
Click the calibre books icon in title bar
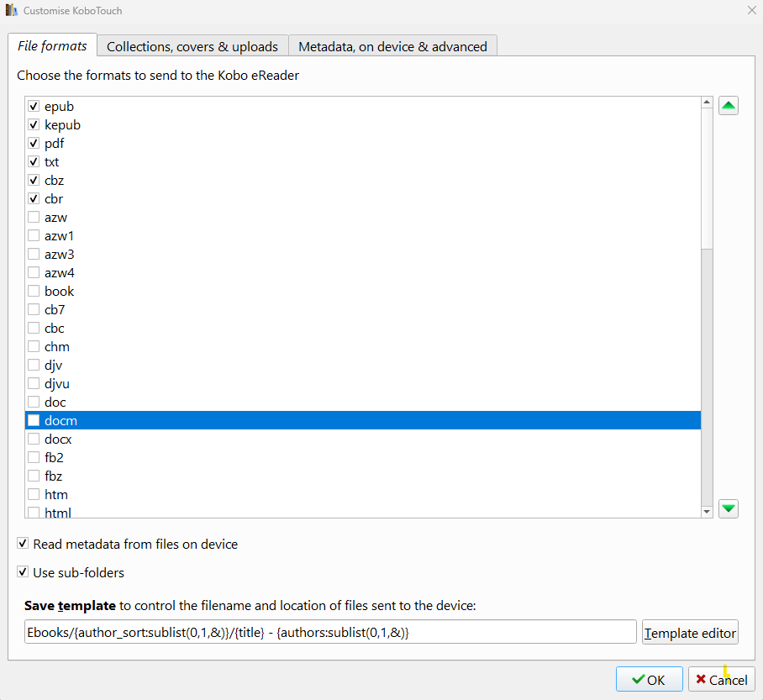(x=12, y=10)
